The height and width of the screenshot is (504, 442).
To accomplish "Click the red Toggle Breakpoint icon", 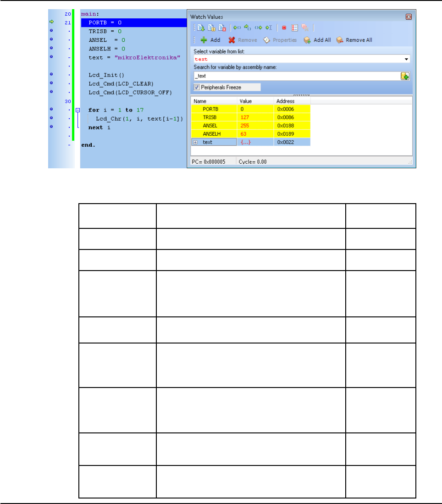I will [284, 28].
